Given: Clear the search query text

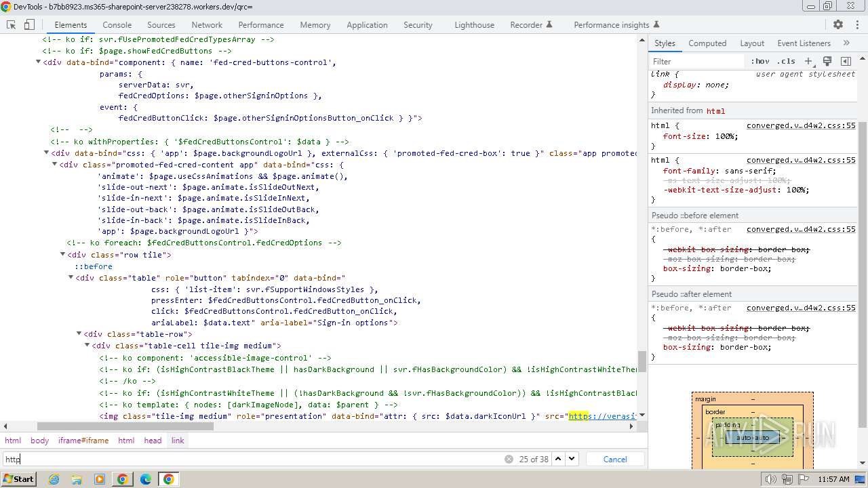Looking at the screenshot, I should pos(509,459).
